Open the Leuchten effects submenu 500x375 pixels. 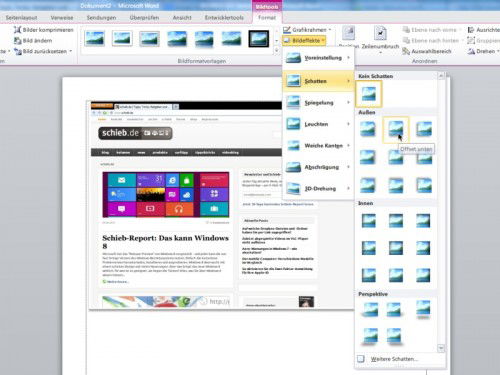click(318, 124)
